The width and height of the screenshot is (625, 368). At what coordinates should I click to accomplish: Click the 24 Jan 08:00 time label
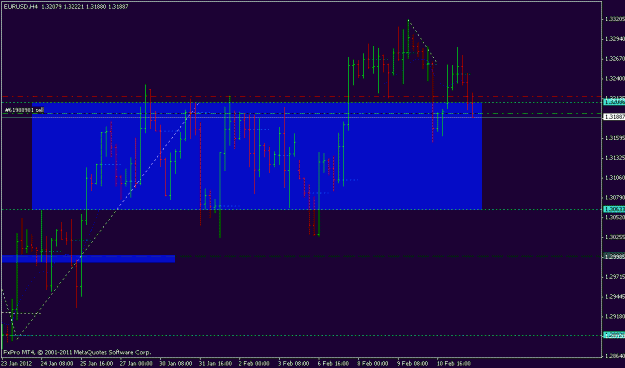[56, 364]
